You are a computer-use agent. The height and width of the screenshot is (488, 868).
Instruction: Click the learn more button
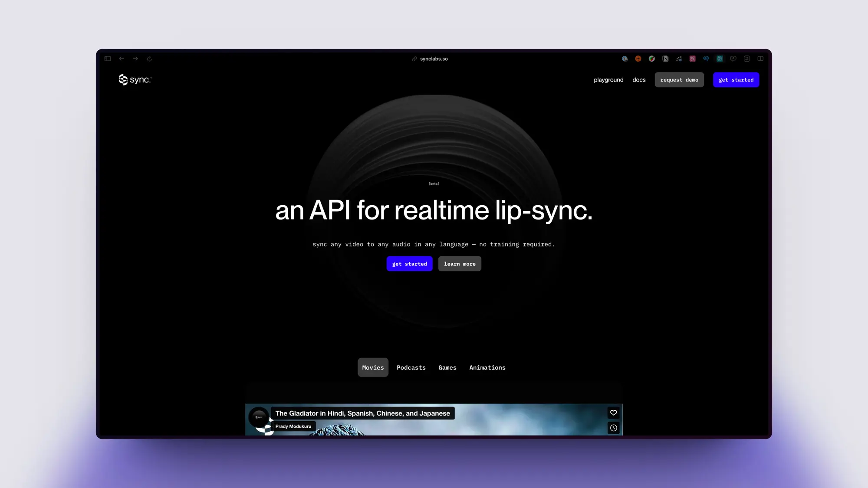point(460,264)
